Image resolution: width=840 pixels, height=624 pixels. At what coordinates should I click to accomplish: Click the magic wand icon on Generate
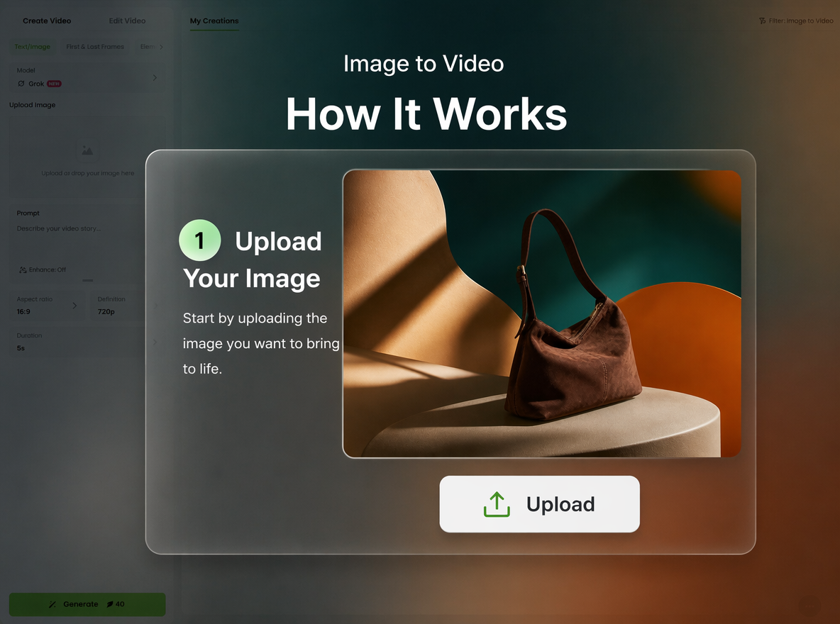pos(52,604)
